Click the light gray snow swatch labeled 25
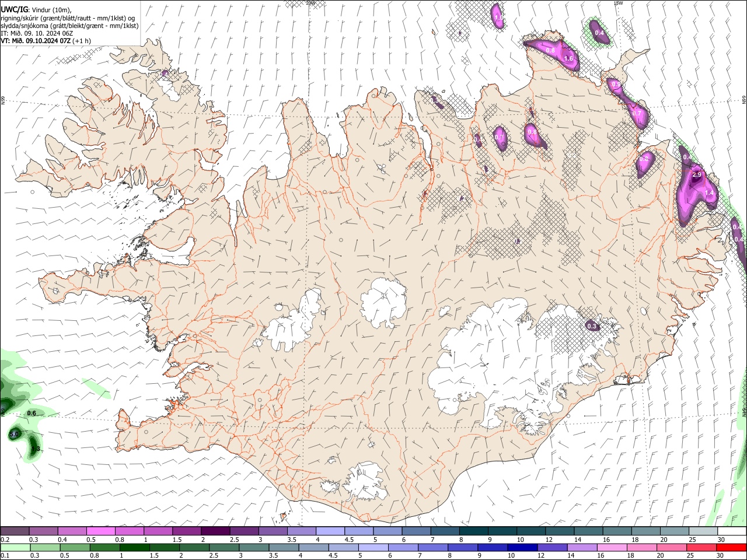 click(703, 531)
